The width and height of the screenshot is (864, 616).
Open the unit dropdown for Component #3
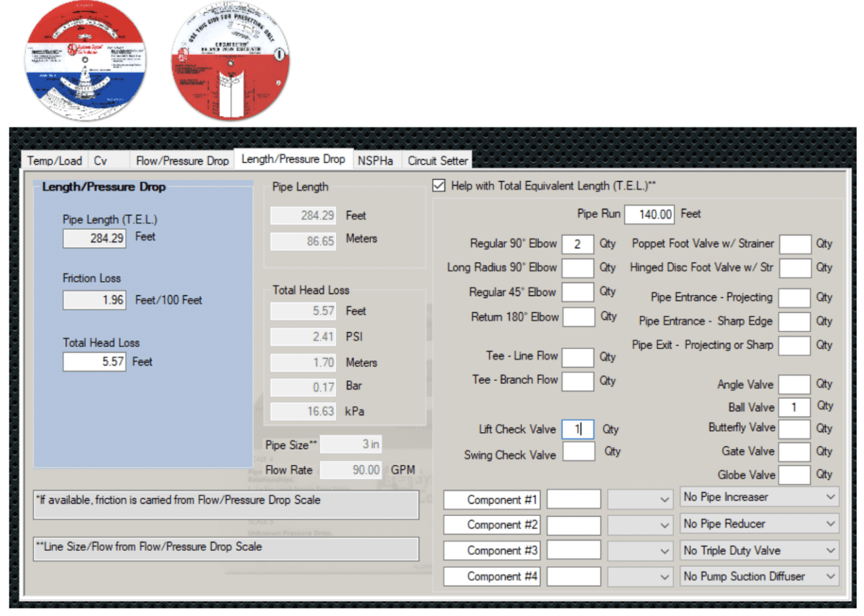(x=640, y=551)
